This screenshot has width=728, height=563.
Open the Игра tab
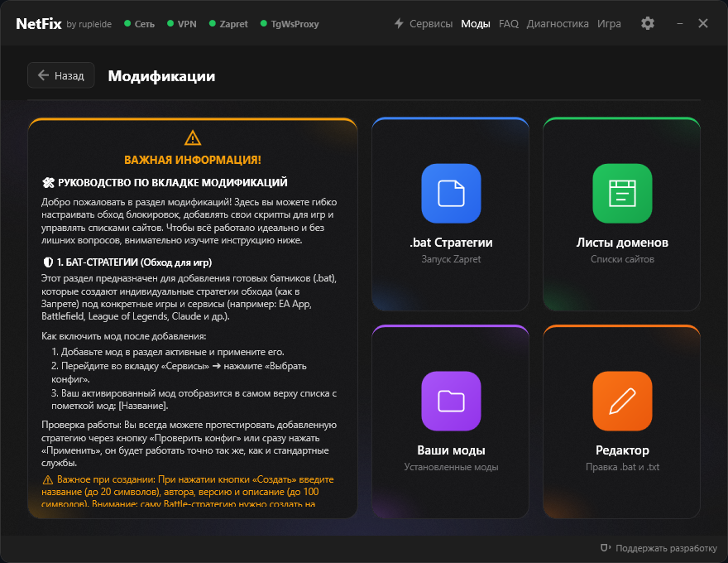tap(609, 24)
